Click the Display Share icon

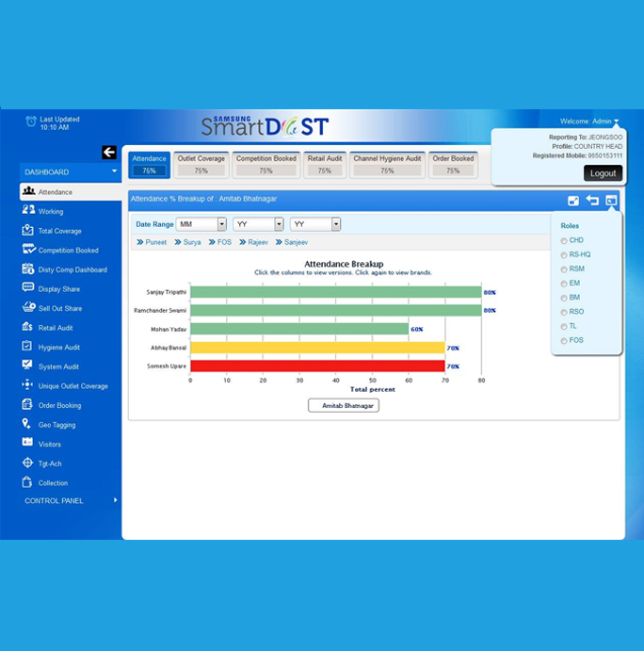click(28, 287)
